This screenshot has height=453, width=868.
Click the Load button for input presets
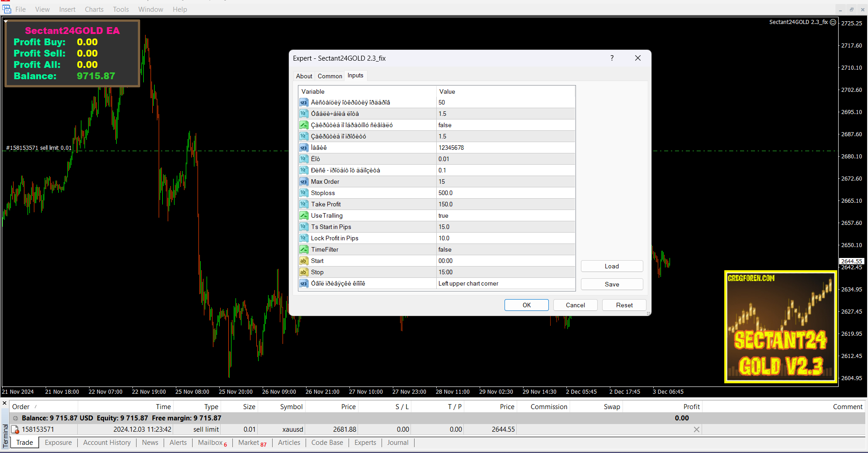[x=611, y=266]
